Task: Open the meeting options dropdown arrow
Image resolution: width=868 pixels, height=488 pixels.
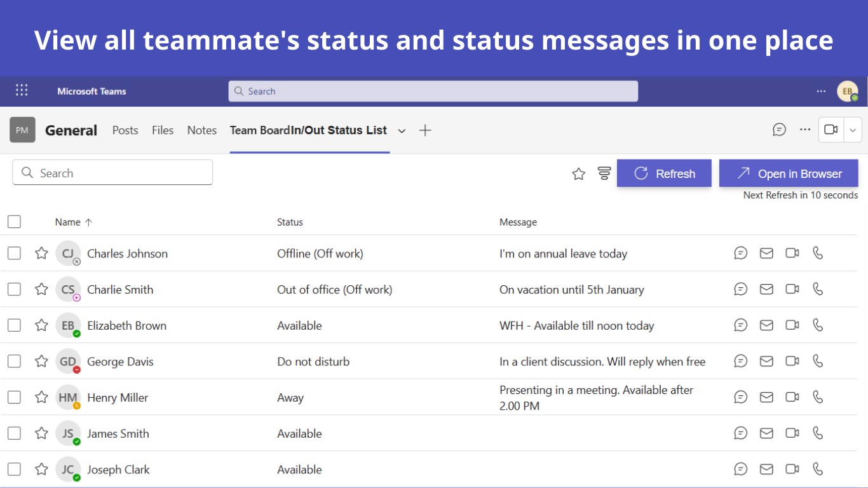Action: click(x=853, y=130)
